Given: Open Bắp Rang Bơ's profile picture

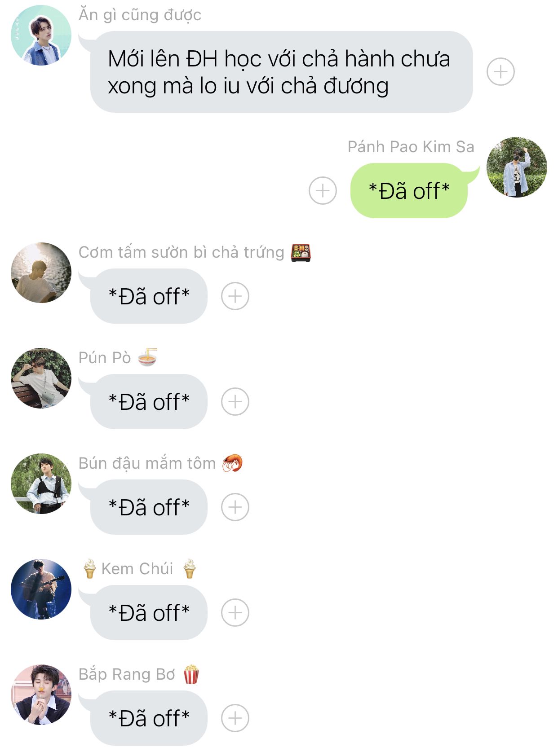Looking at the screenshot, I should point(41,694).
